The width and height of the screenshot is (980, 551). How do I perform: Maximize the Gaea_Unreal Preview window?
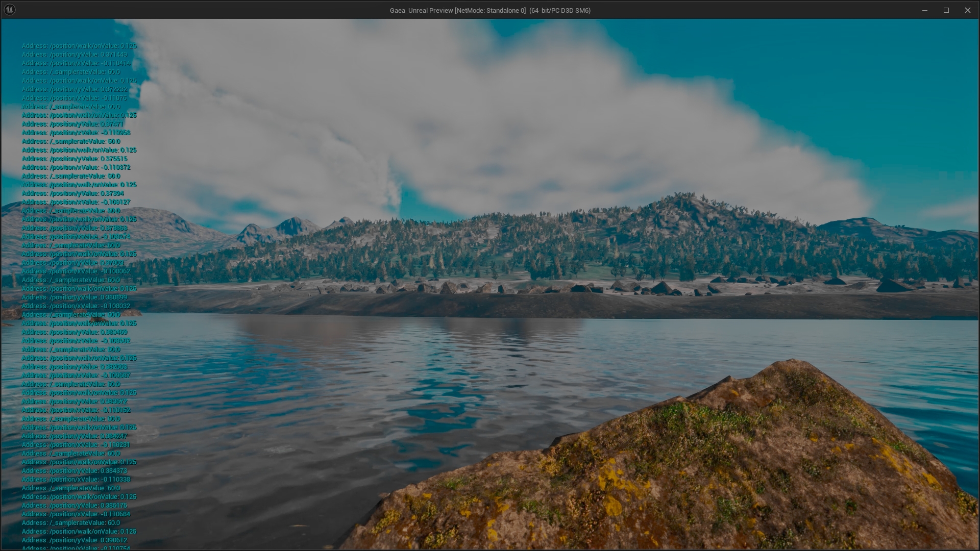click(x=946, y=10)
